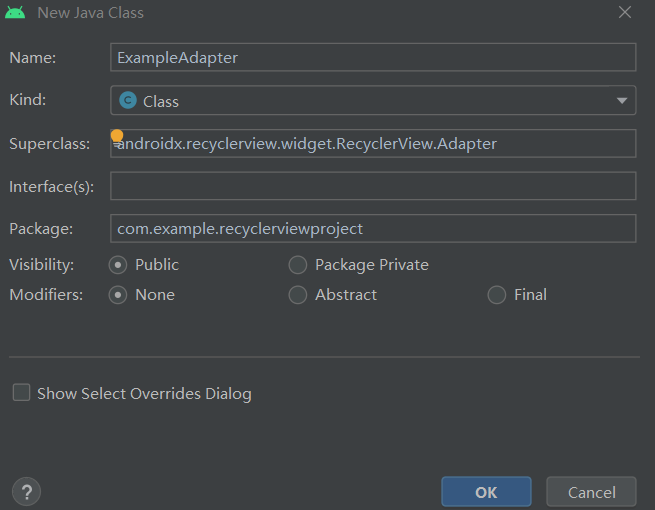Viewport: 655px width, 510px height.
Task: Expand the Kind dropdown arrow
Action: 622,100
